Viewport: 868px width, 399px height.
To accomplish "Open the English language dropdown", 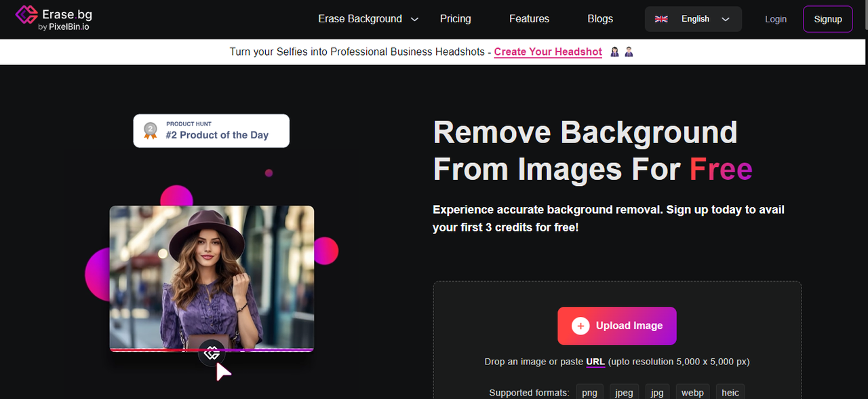I will tap(693, 19).
